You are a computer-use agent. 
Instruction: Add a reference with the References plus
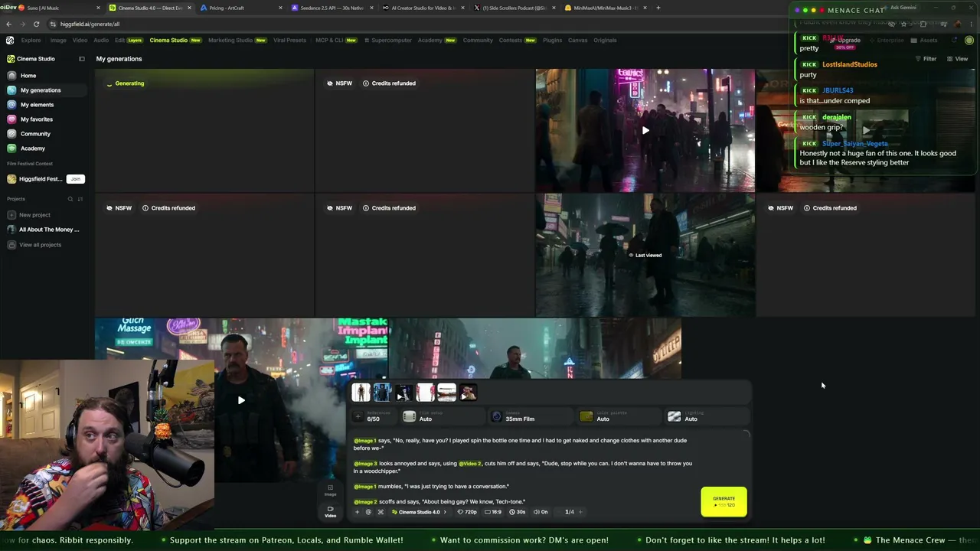point(358,416)
